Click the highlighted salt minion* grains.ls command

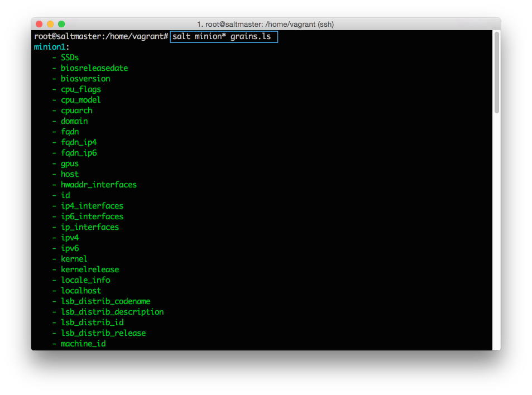(x=223, y=36)
